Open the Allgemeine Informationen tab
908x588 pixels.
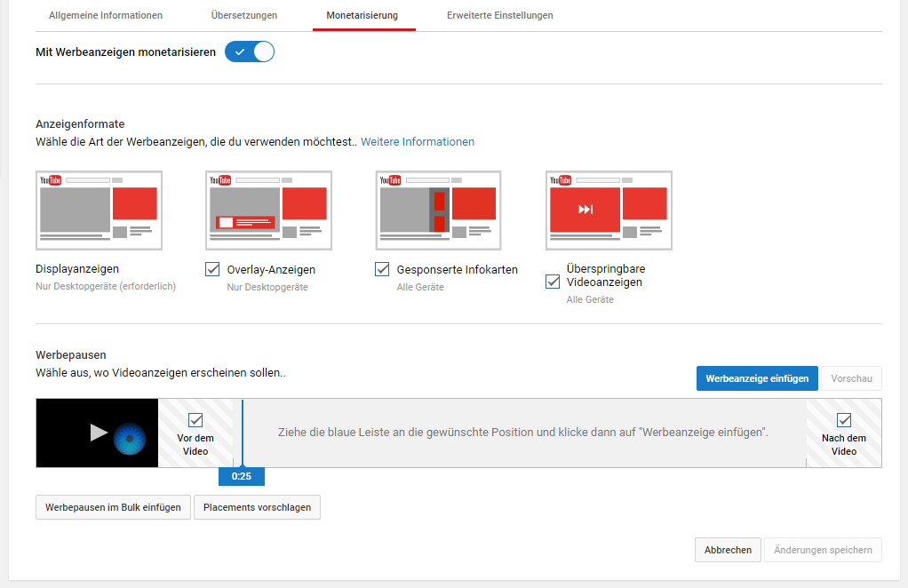(x=106, y=16)
